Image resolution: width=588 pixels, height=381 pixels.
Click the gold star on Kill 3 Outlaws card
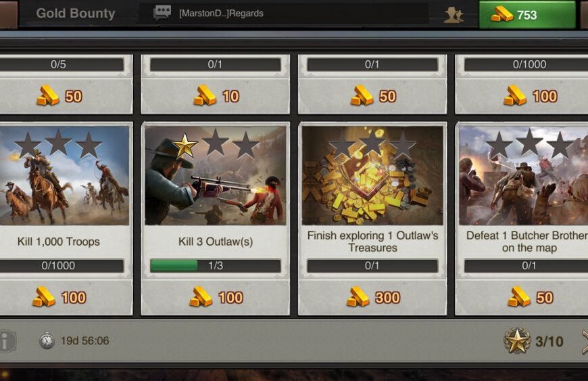[185, 145]
